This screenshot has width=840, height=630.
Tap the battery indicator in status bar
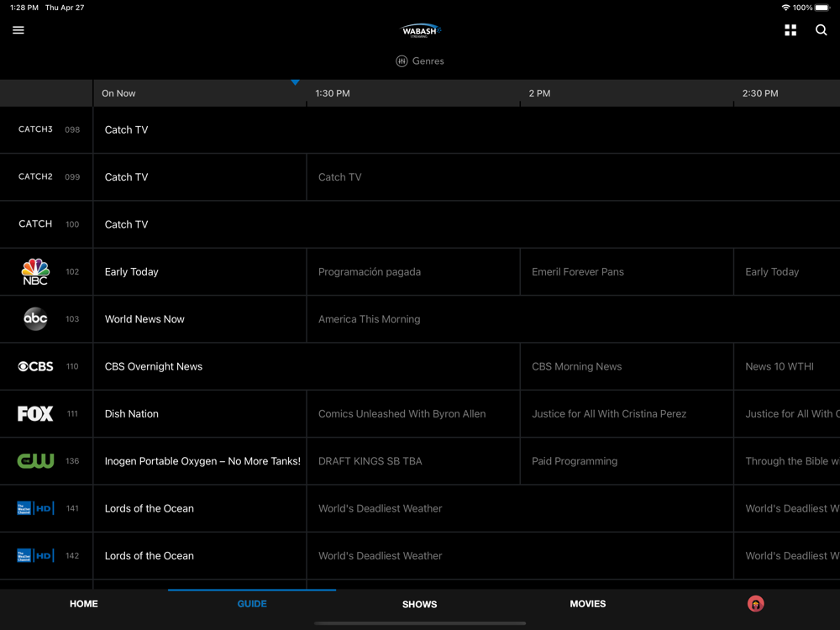coord(822,8)
